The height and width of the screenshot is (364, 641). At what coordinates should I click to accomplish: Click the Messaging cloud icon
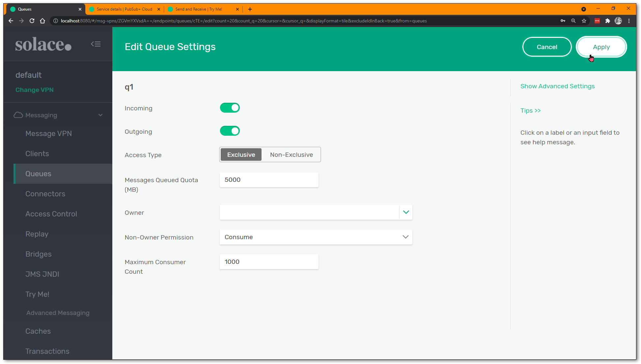pos(18,115)
